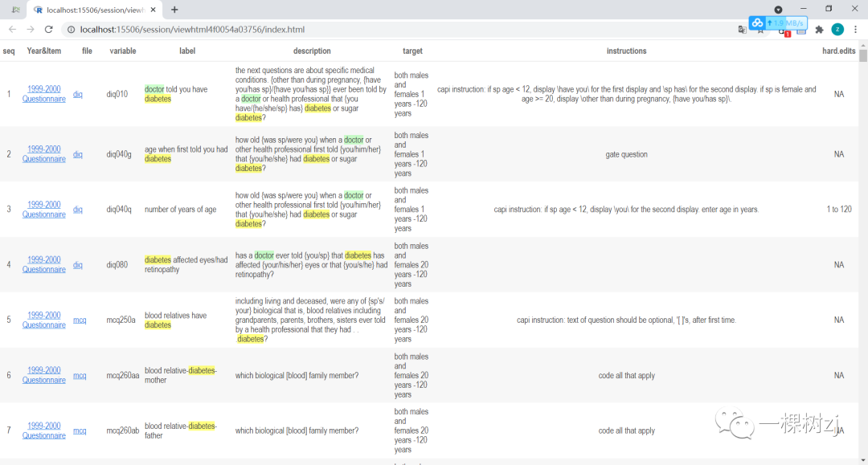
Task: Reload the page with the refresh icon
Action: [x=49, y=29]
